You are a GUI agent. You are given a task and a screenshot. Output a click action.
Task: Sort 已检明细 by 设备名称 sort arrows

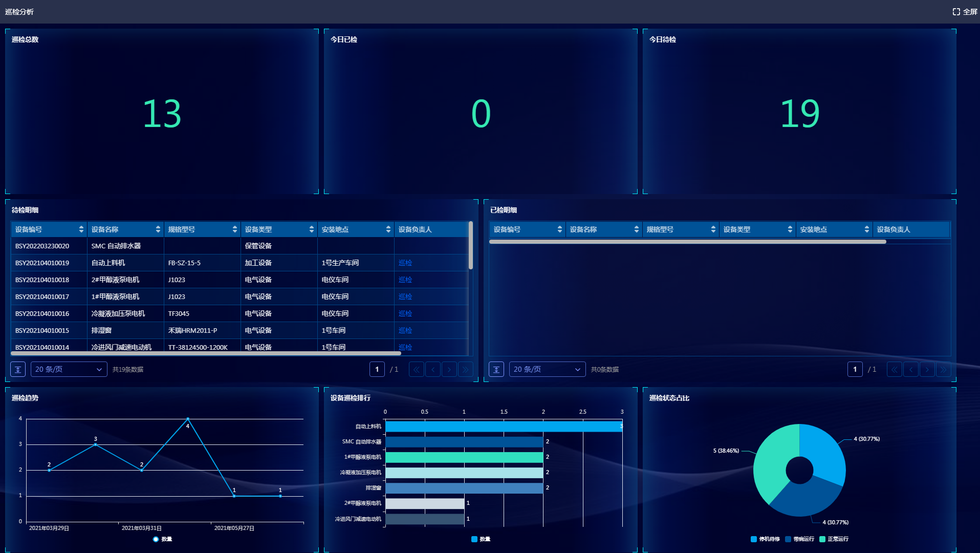point(637,229)
